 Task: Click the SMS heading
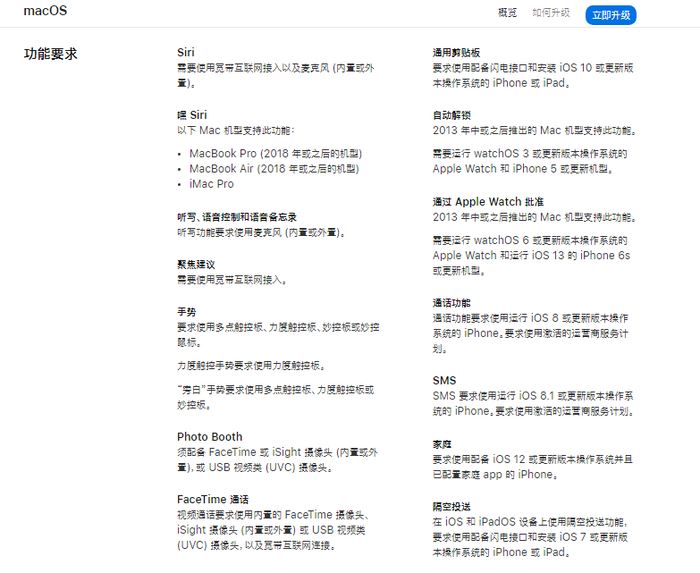tap(444, 381)
